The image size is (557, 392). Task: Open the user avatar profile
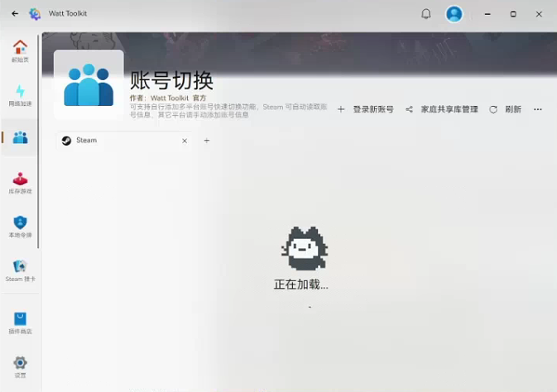[454, 14]
